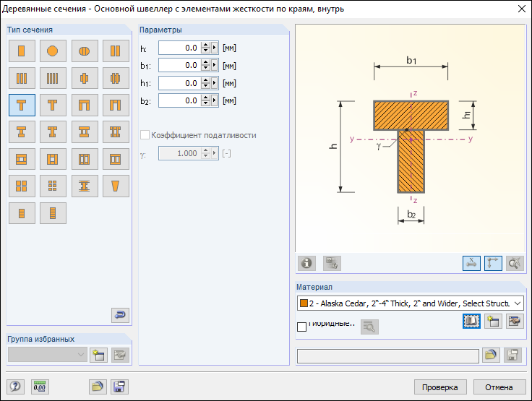The height and width of the screenshot is (401, 532).
Task: Toggle the Гибридные checkbox
Action: pos(301,327)
